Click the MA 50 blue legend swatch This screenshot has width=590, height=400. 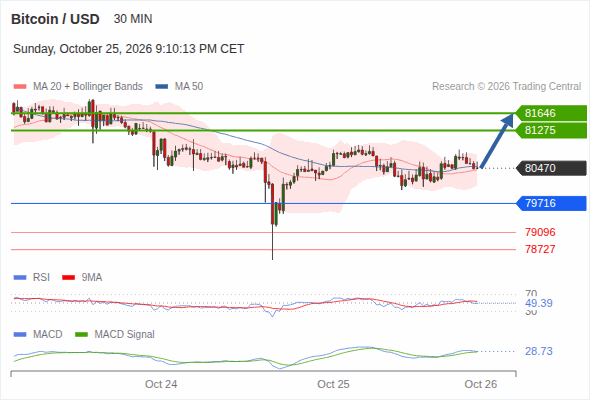(x=161, y=87)
